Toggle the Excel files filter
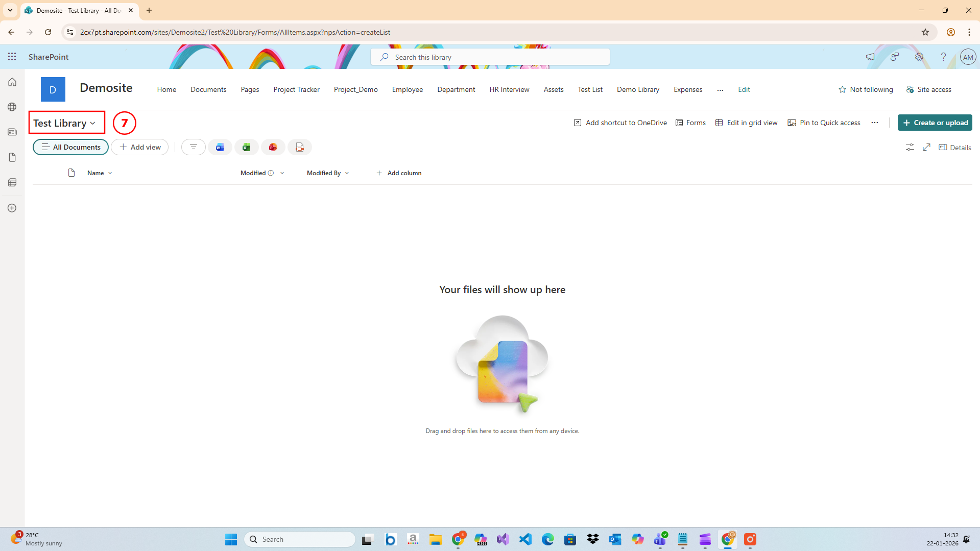This screenshot has height=551, width=980. [x=247, y=147]
